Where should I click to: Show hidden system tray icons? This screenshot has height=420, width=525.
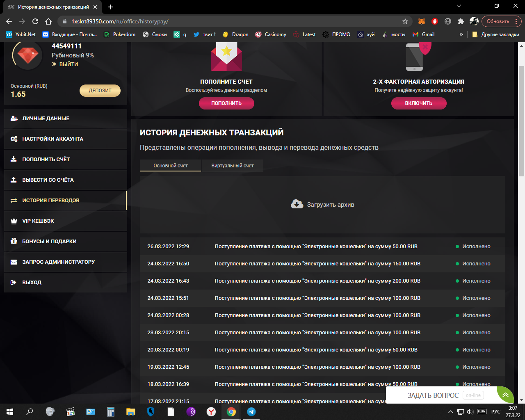[x=451, y=412]
